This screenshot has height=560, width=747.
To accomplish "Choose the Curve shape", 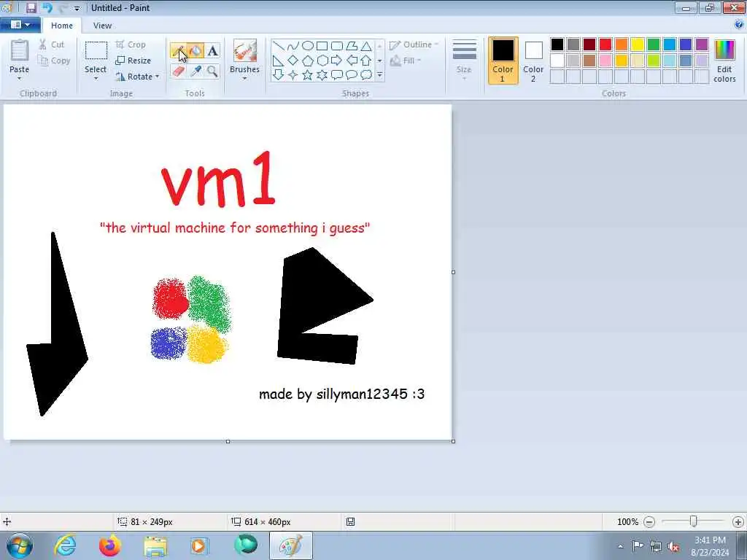I will (x=293, y=46).
